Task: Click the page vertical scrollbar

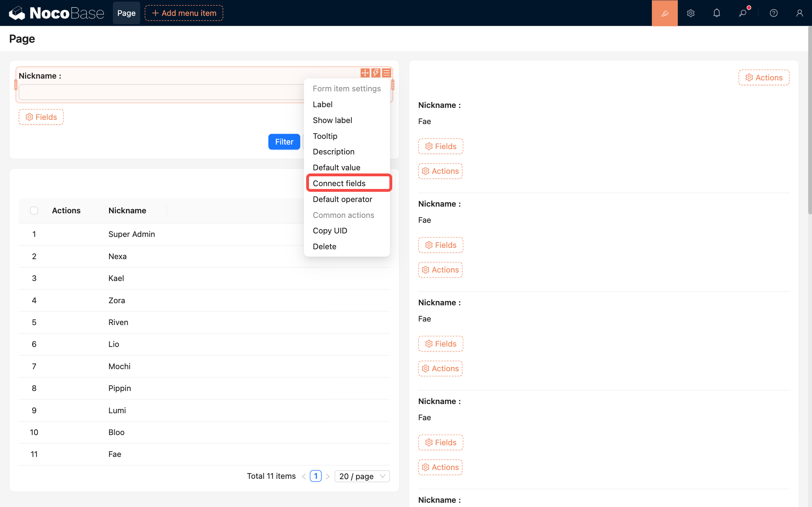Action: tap(810, 120)
